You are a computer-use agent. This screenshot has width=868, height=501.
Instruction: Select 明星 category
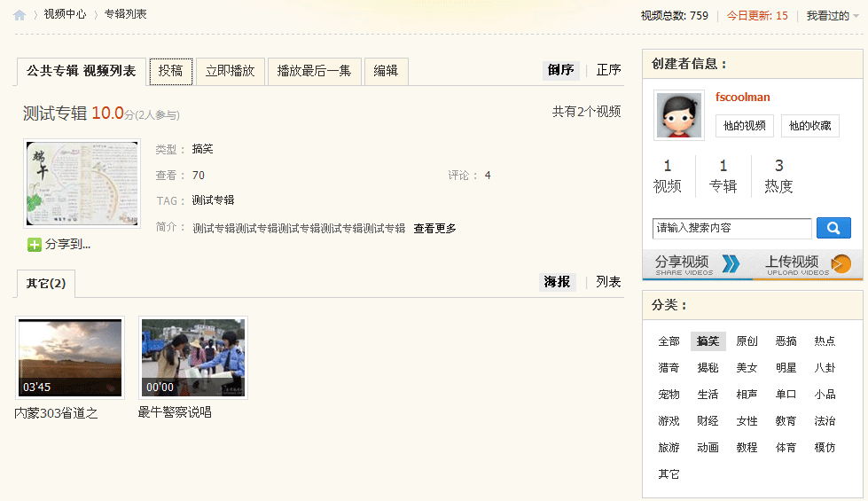pos(786,368)
